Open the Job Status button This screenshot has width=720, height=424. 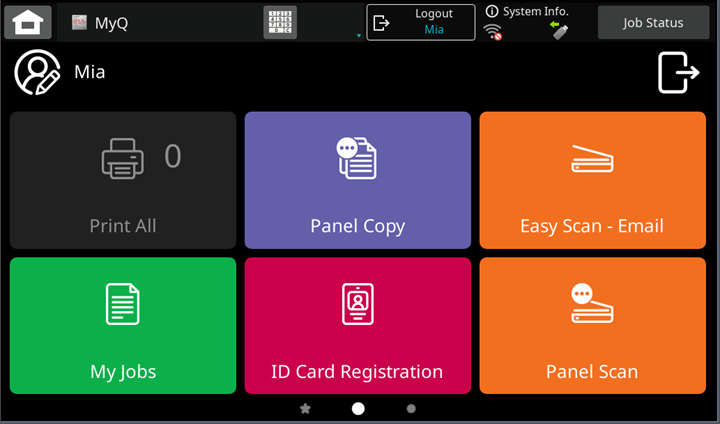[x=653, y=22]
